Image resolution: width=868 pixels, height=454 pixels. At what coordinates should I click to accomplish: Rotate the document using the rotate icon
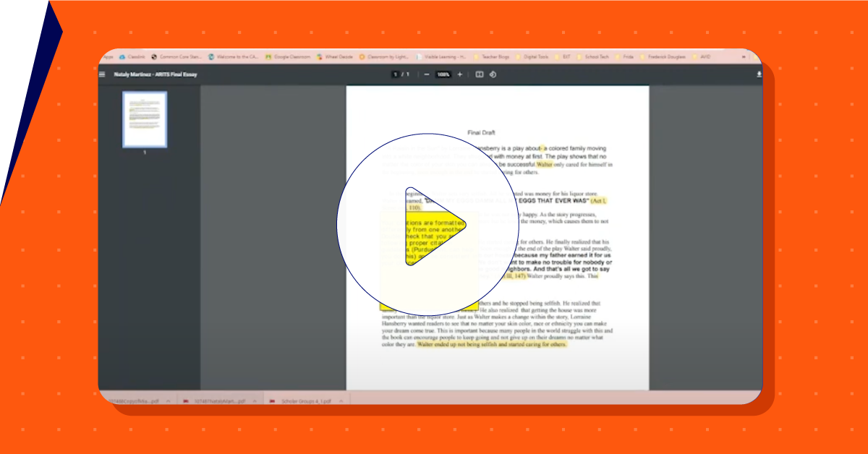point(493,74)
